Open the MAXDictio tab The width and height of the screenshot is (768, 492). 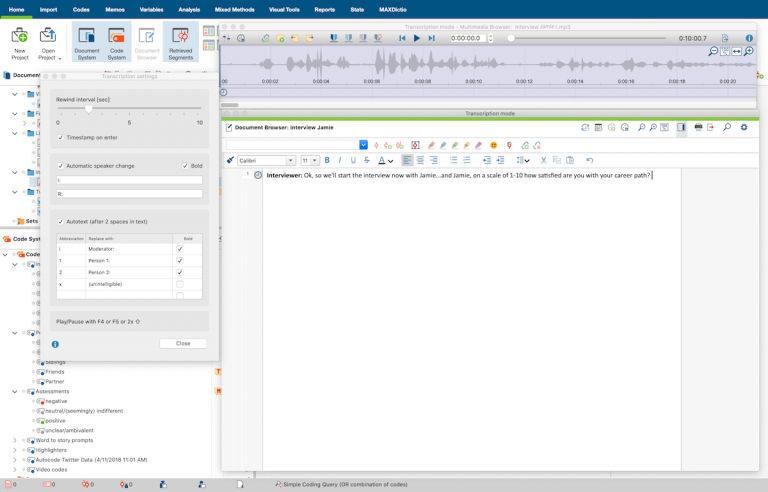(x=393, y=9)
